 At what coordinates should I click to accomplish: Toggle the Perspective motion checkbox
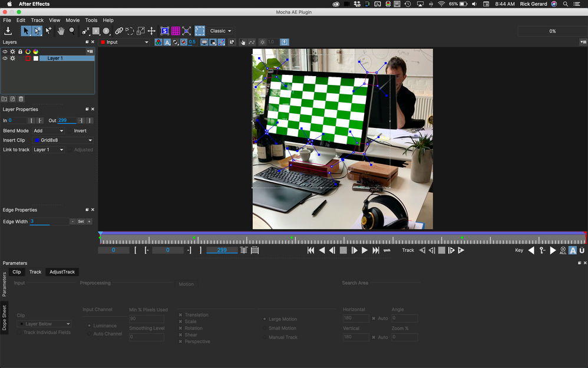pos(180,341)
